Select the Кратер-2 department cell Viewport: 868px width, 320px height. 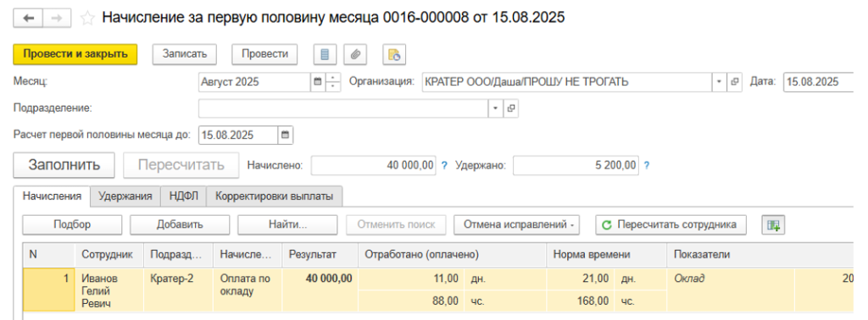[x=178, y=290]
